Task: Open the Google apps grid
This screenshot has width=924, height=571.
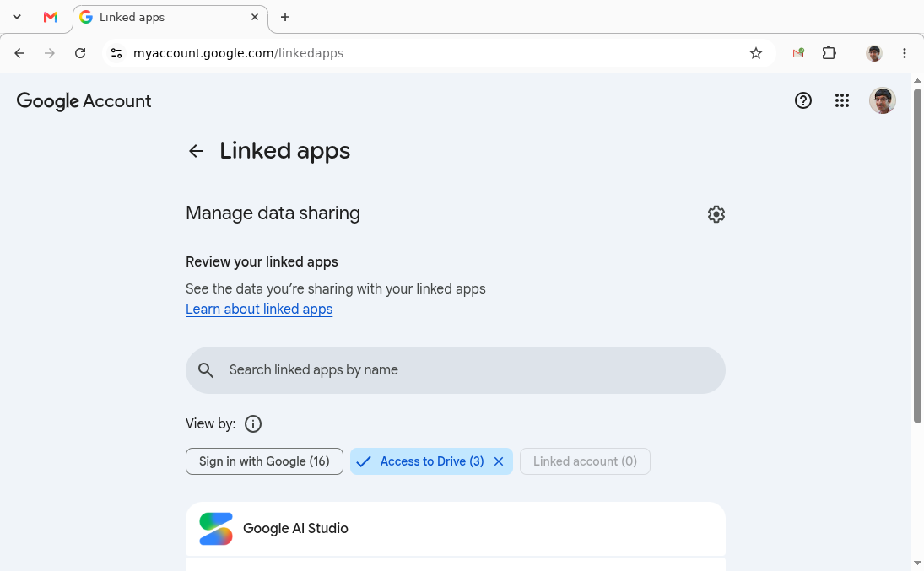Action: click(x=842, y=100)
